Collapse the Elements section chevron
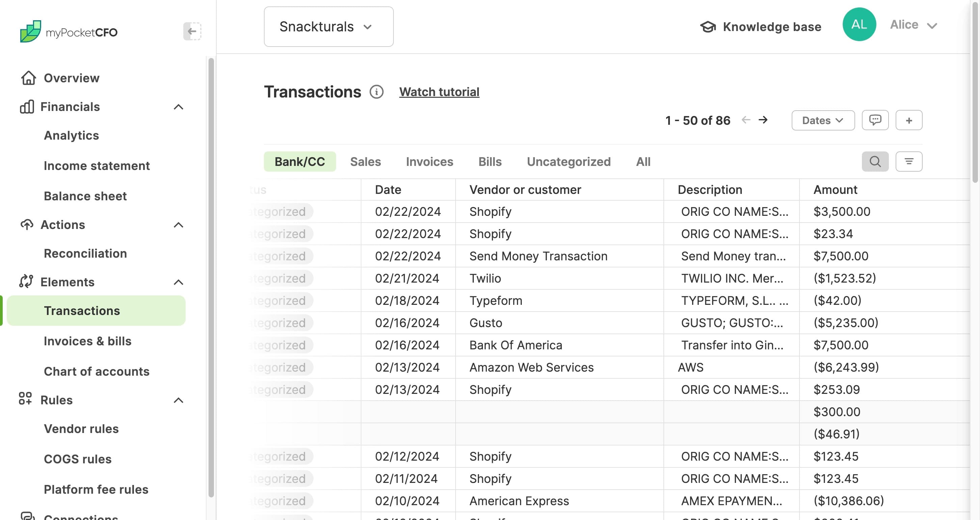This screenshot has height=520, width=980. tap(179, 282)
